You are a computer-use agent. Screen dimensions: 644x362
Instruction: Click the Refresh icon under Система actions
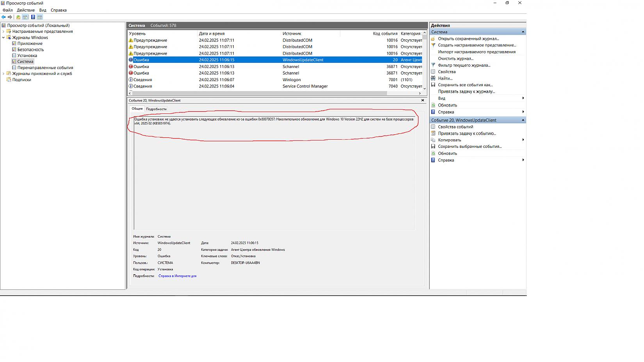coord(433,105)
